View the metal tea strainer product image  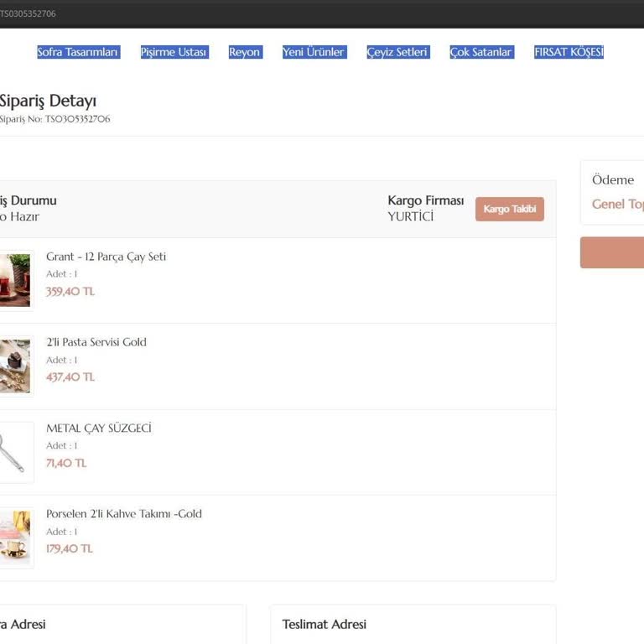tap(15, 452)
